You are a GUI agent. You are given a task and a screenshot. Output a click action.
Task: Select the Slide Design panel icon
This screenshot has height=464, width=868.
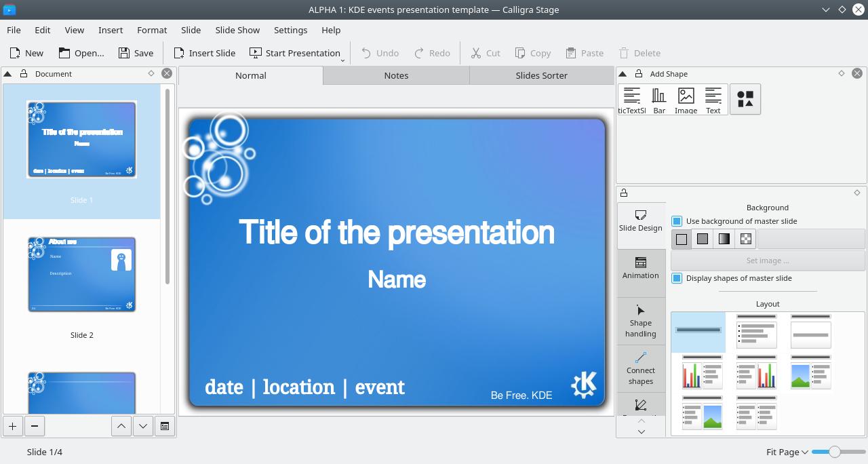click(x=640, y=219)
